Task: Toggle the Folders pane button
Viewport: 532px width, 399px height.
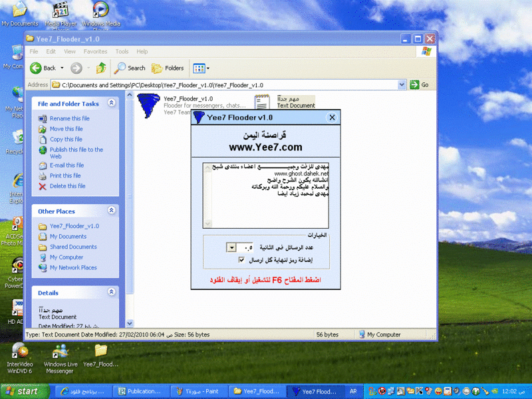Action: click(168, 68)
